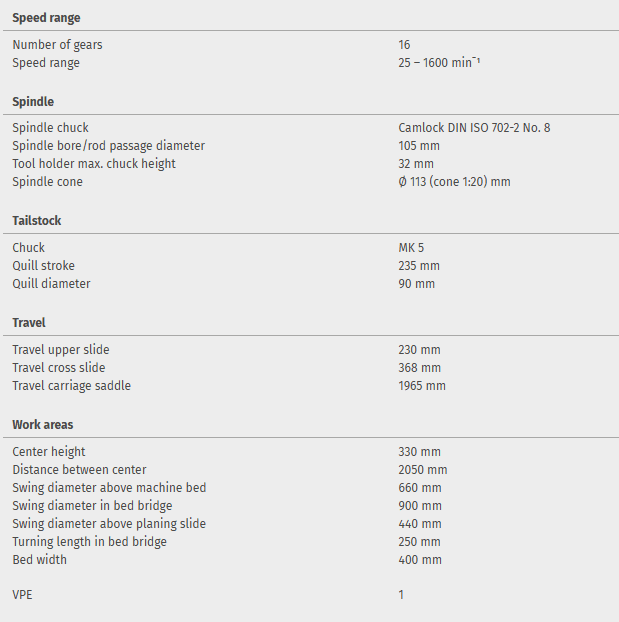Select the Camlock DIN ISO 702-2 No. 8 value
This screenshot has width=619, height=622.
[474, 128]
